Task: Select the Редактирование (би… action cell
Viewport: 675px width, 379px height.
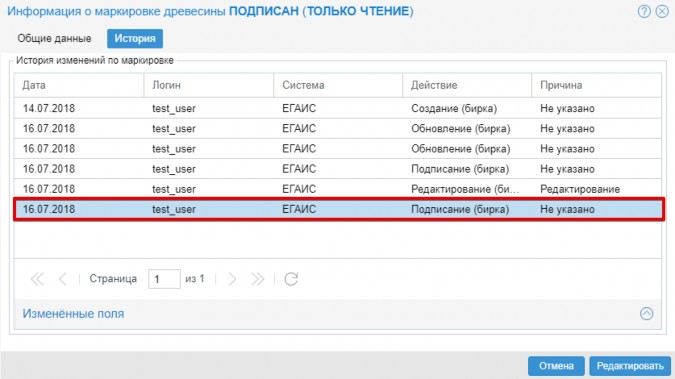Action: coord(467,189)
